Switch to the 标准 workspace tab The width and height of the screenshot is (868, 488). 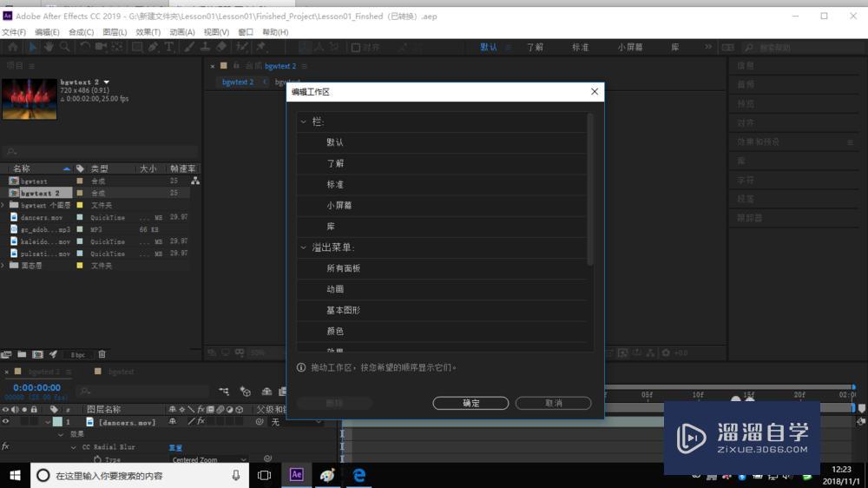pos(580,47)
